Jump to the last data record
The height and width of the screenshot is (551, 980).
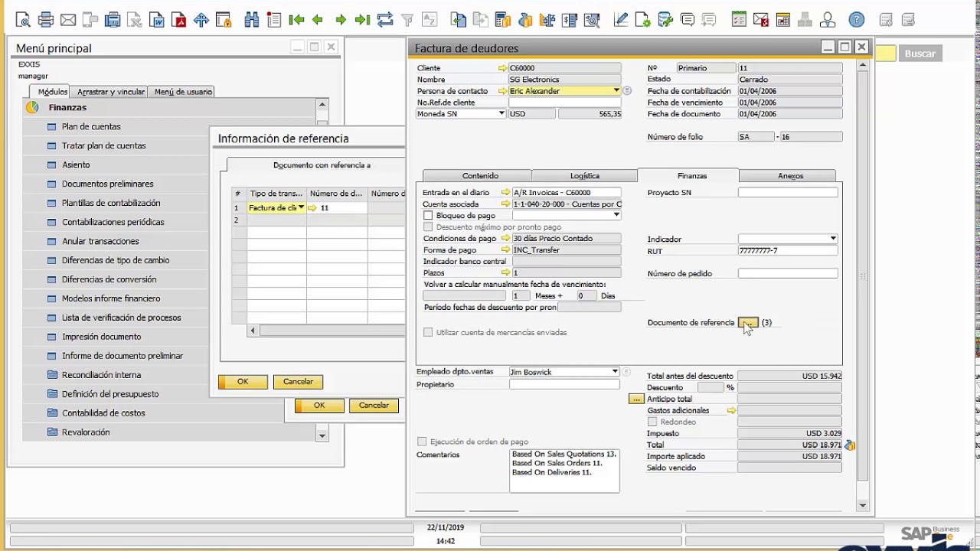[363, 20]
